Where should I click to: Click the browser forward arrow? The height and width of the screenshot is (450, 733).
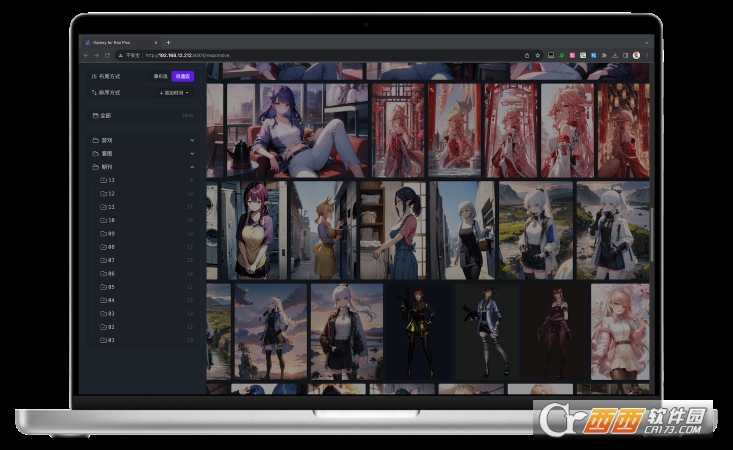[x=96, y=55]
